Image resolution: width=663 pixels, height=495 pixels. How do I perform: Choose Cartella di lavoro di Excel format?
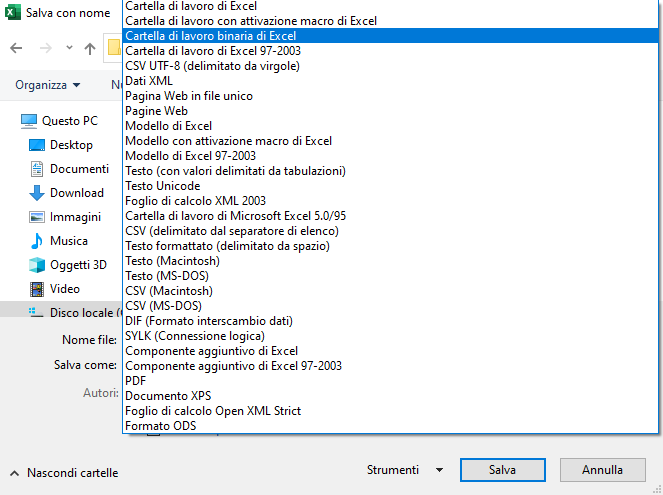pos(390,6)
